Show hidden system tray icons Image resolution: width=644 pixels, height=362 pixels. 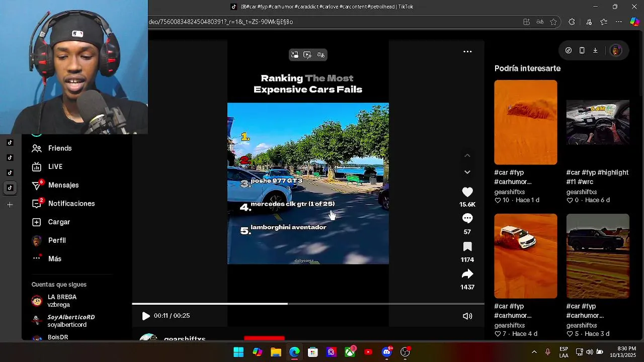click(534, 352)
